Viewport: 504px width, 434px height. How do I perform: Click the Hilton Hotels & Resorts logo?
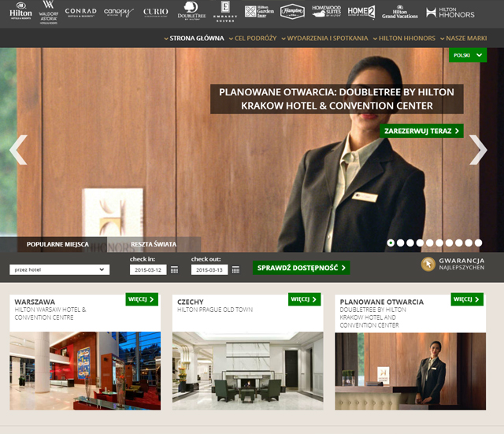click(x=20, y=13)
